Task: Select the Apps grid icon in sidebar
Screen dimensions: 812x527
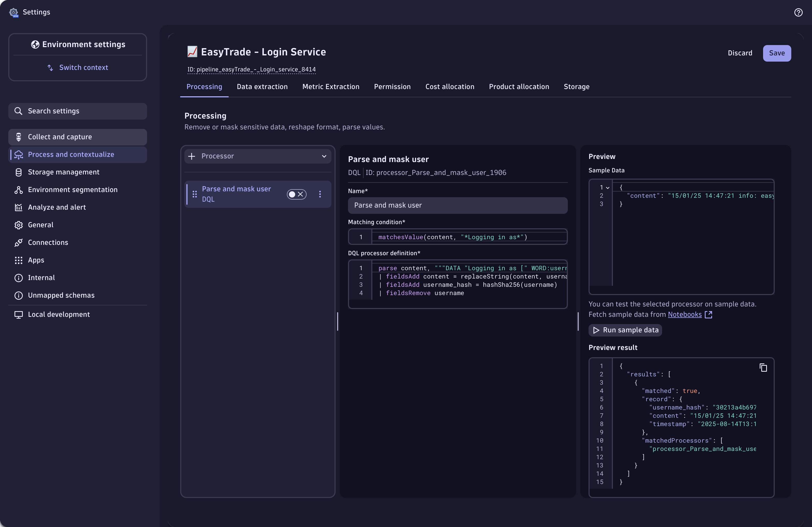Action: 19,260
